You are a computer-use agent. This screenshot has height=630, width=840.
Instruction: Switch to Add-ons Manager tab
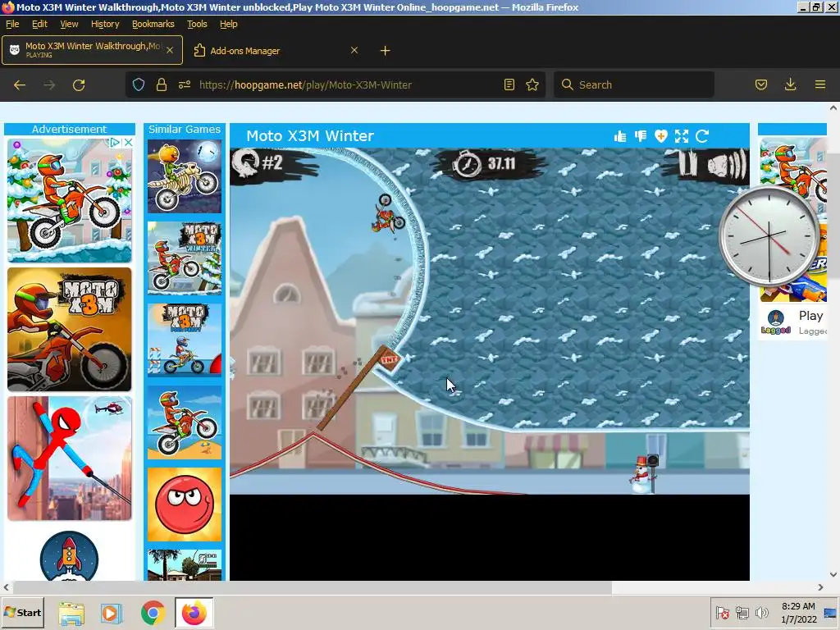[276, 50]
